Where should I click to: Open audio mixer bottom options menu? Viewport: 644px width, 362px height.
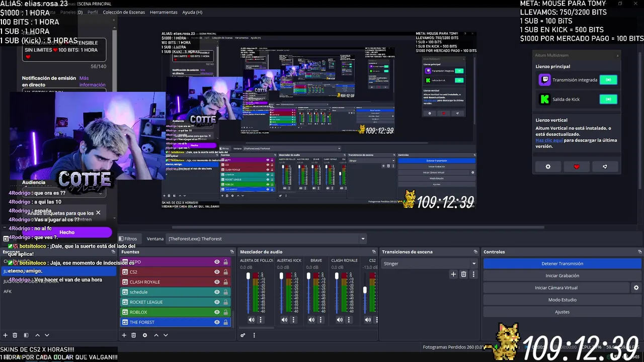pos(254,335)
